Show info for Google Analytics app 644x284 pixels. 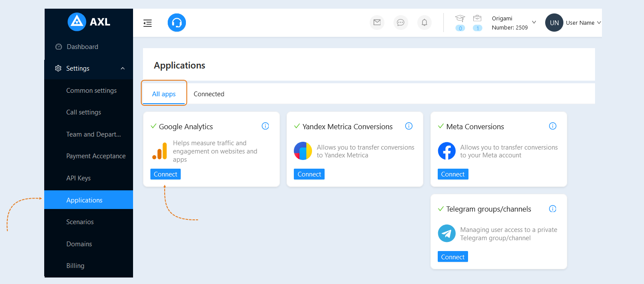(x=265, y=126)
